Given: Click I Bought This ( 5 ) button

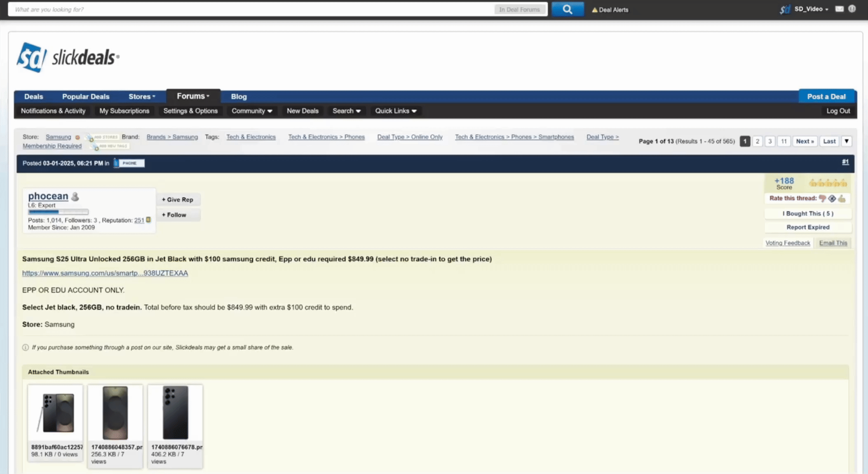Looking at the screenshot, I should 808,214.
